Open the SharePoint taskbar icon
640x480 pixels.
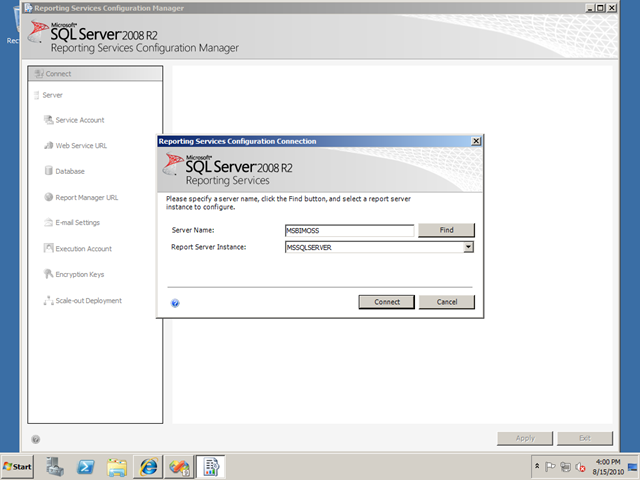180,467
